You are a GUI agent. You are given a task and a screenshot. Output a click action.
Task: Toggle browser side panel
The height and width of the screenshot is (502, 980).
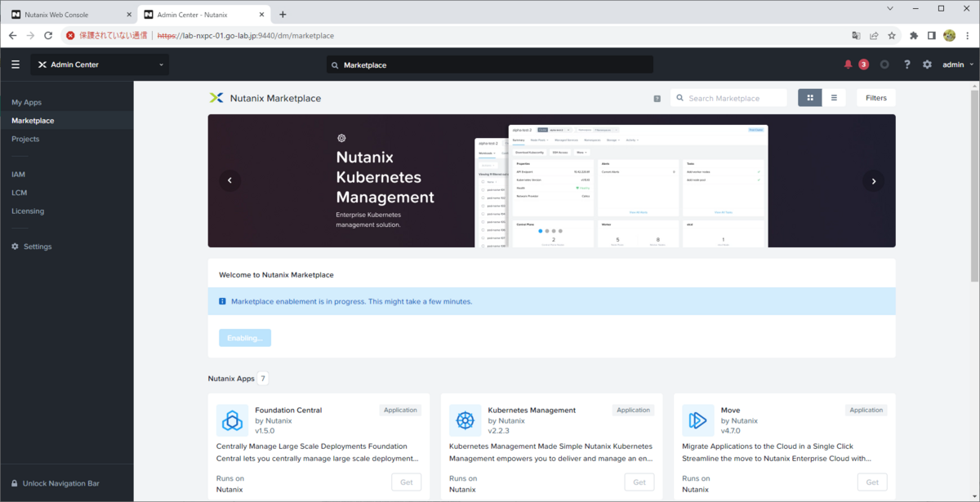[932, 36]
